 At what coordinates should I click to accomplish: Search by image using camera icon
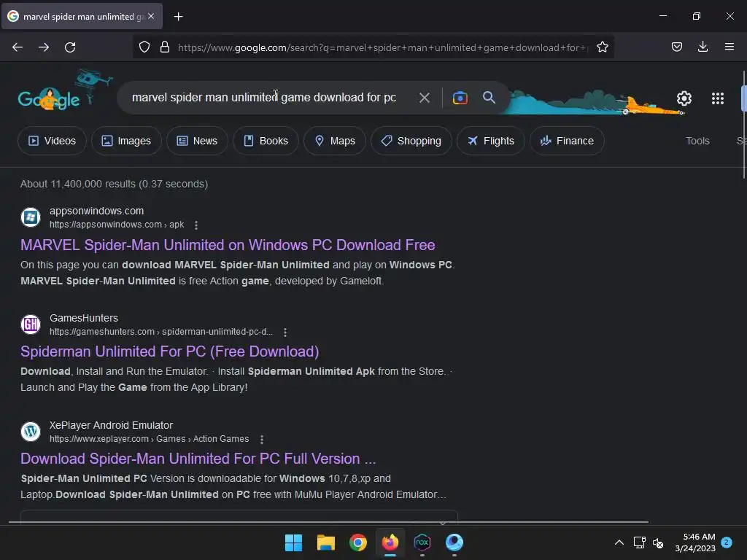[x=460, y=98]
